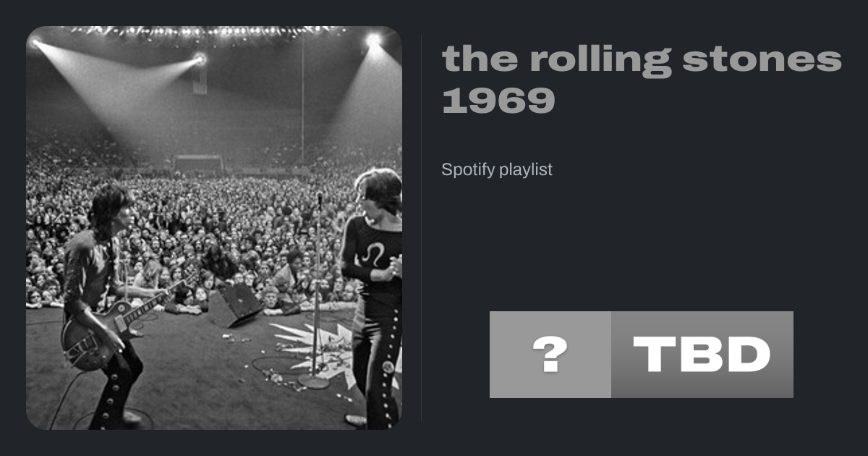Image resolution: width=868 pixels, height=456 pixels.
Task: Click the word "Spotify" in subtitle
Action: (468, 169)
